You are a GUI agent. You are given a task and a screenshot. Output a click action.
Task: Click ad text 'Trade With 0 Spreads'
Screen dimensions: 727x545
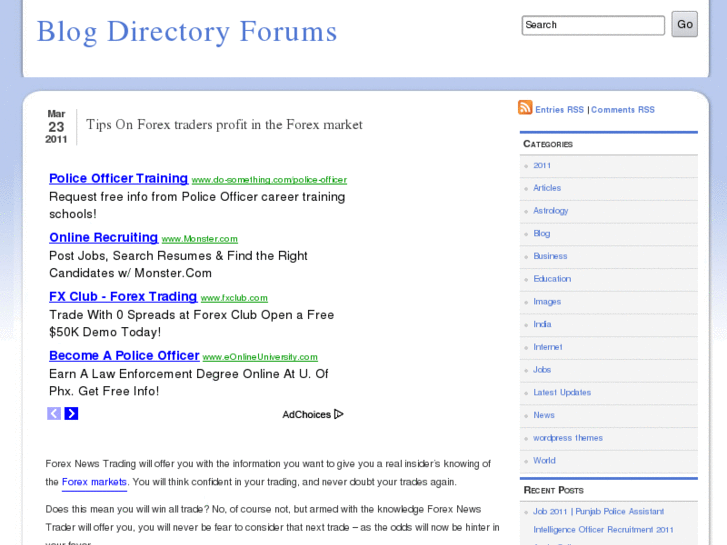tap(191, 323)
